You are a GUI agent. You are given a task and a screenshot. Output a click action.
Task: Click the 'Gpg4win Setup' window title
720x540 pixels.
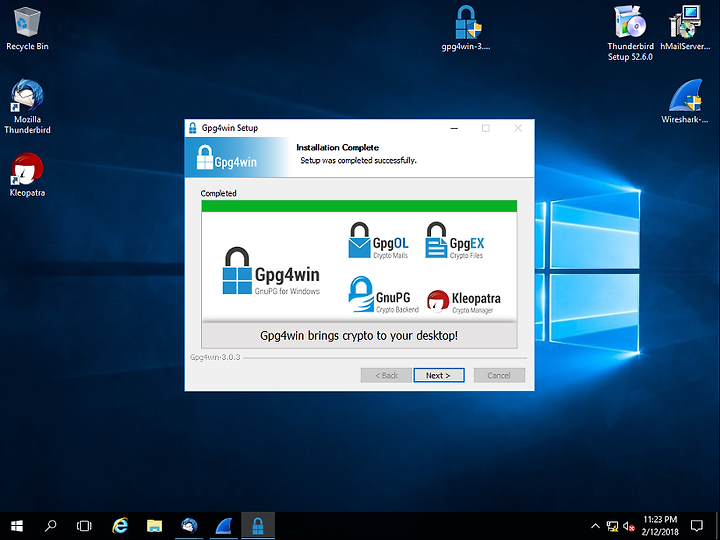tap(230, 128)
